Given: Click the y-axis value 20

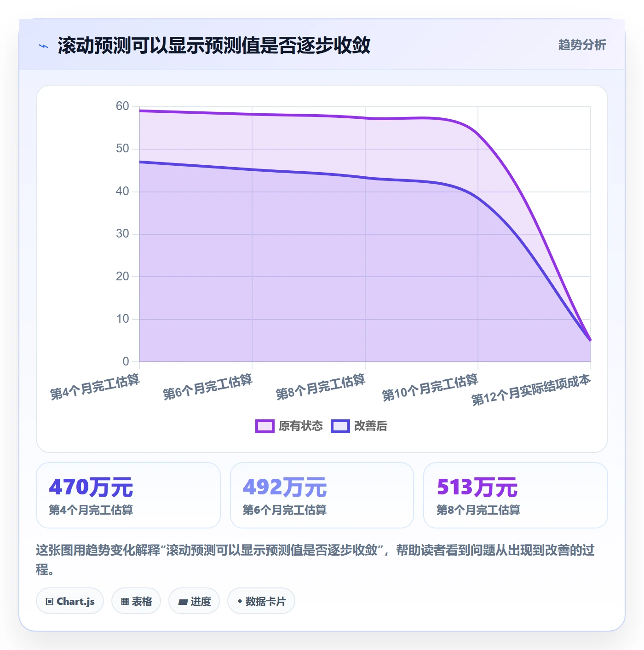Looking at the screenshot, I should 122,276.
